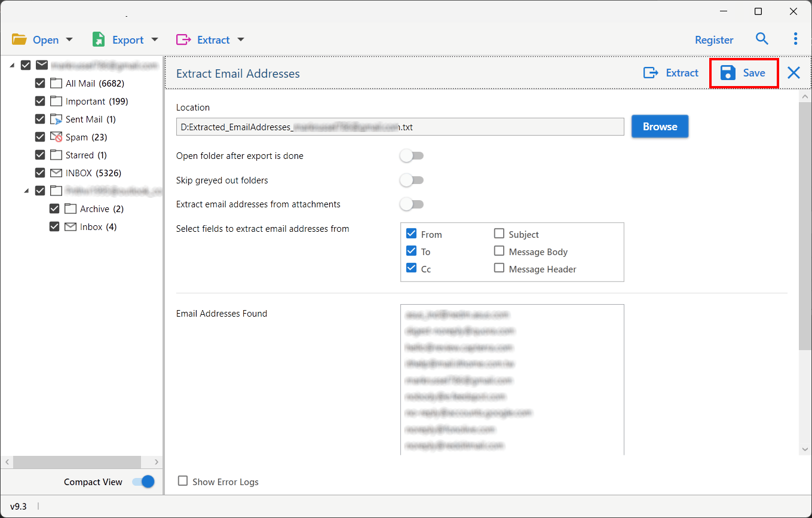
Task: Check the Message Header checkbox
Action: coord(499,268)
